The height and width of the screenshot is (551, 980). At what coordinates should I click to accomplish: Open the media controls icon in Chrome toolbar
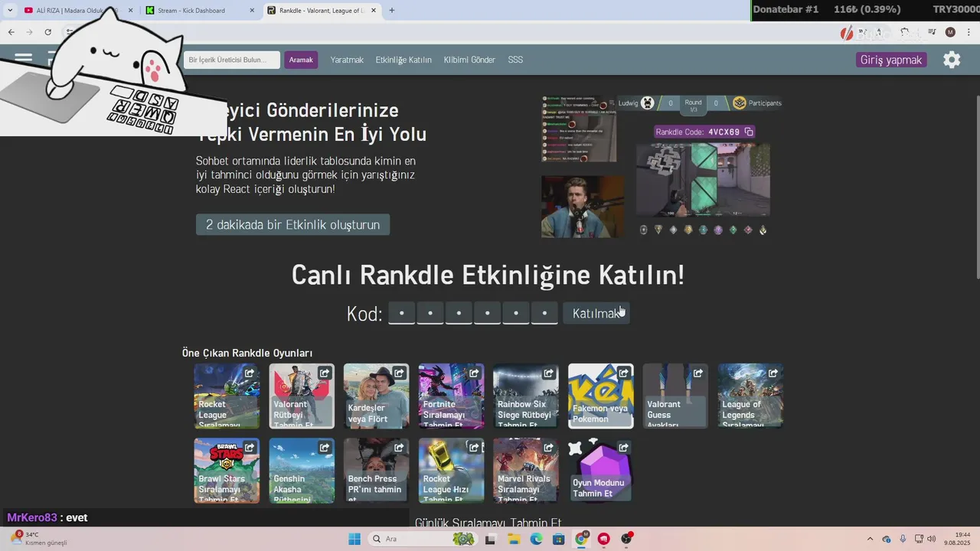coord(932,32)
